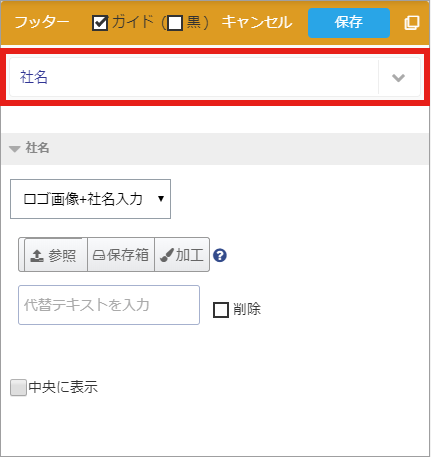This screenshot has height=457, width=431.
Task: Open the 保存箱 storage button
Action: tap(121, 255)
